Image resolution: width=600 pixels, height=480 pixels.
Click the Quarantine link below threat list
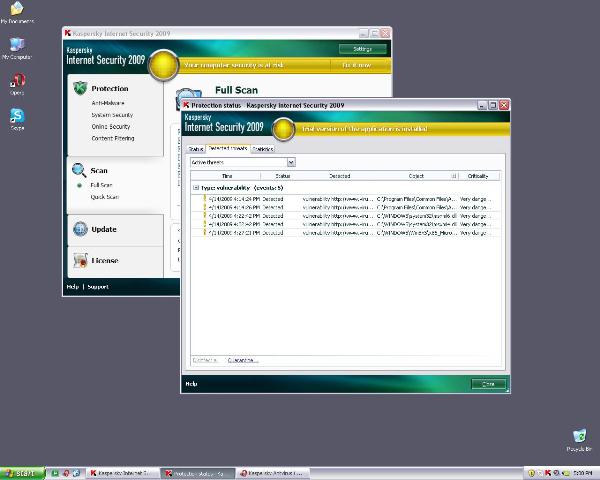(x=243, y=360)
